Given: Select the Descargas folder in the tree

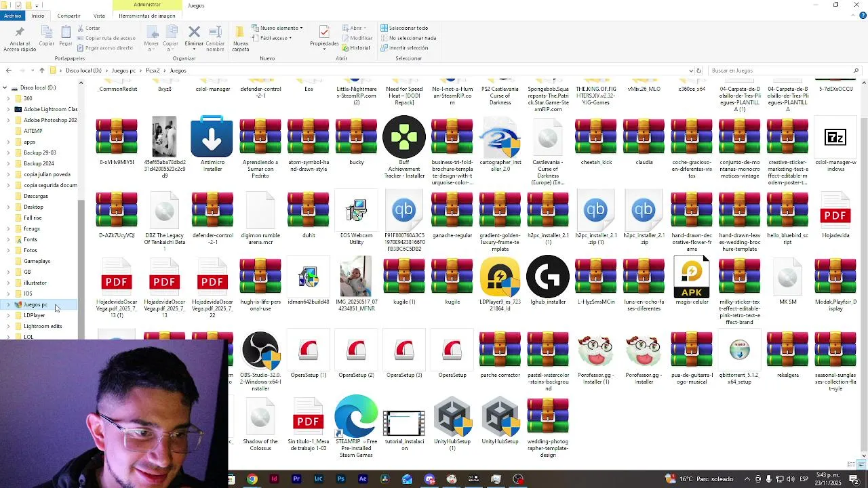Looking at the screenshot, I should tap(36, 196).
